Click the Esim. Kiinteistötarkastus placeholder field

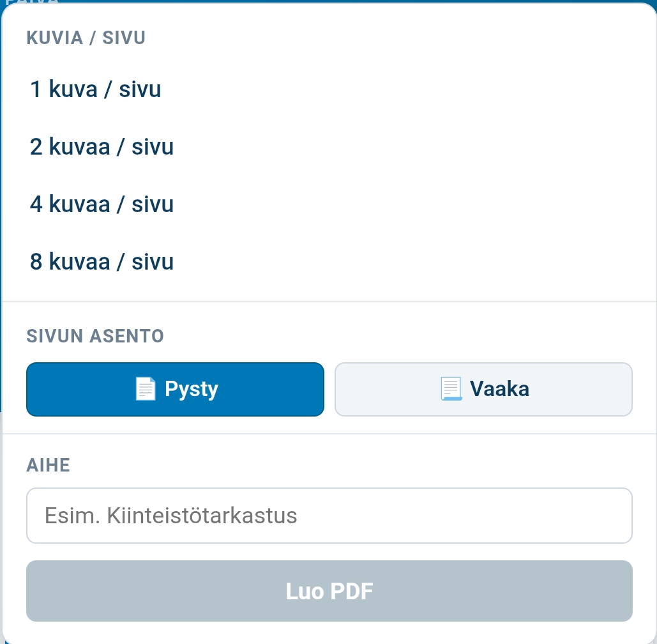pos(329,515)
